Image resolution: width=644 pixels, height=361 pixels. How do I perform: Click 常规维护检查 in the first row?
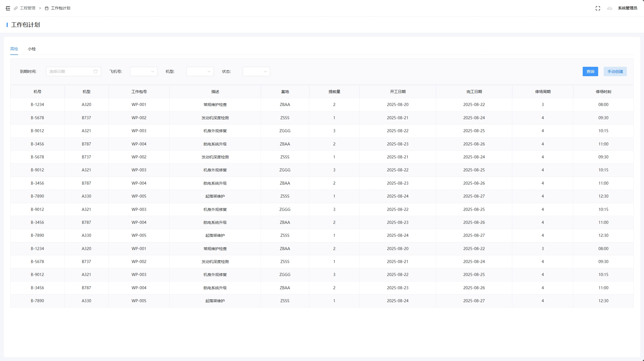point(215,105)
